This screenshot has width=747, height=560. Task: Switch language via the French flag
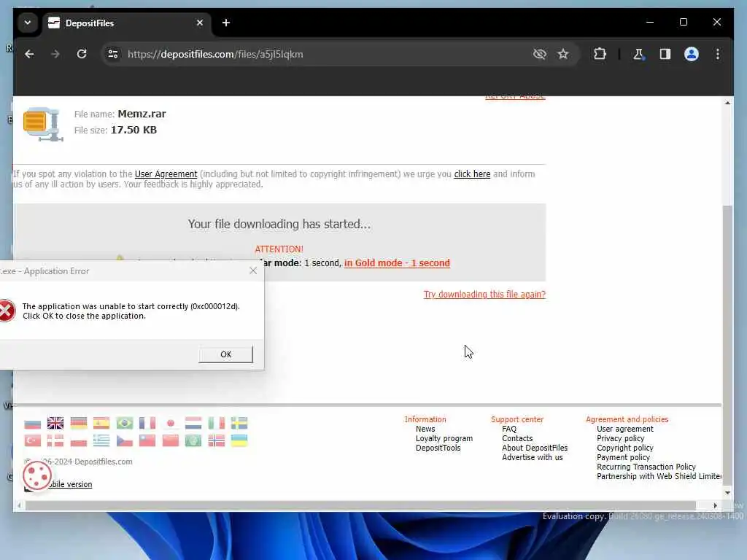(x=147, y=423)
